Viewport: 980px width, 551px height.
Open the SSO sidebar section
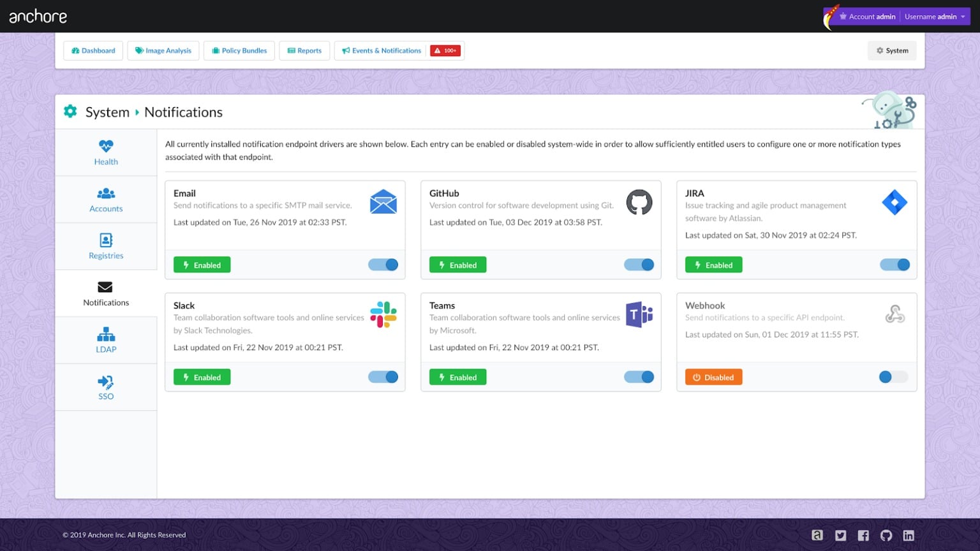[x=106, y=387]
